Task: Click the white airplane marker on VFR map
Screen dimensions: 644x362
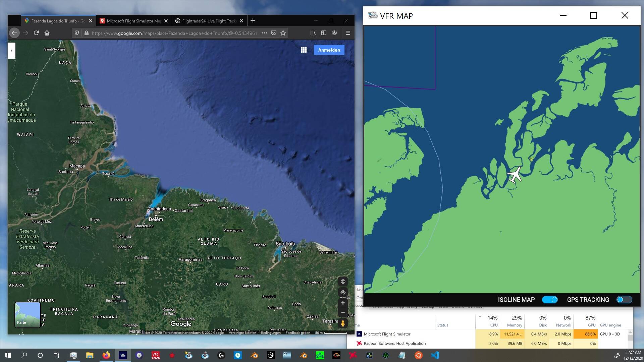Action: (515, 175)
